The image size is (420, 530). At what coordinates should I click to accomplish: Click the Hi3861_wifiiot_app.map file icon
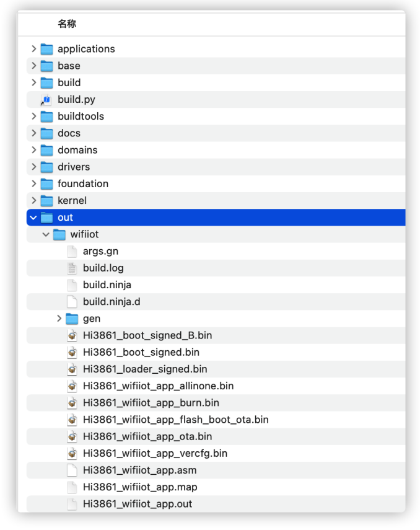(72, 487)
